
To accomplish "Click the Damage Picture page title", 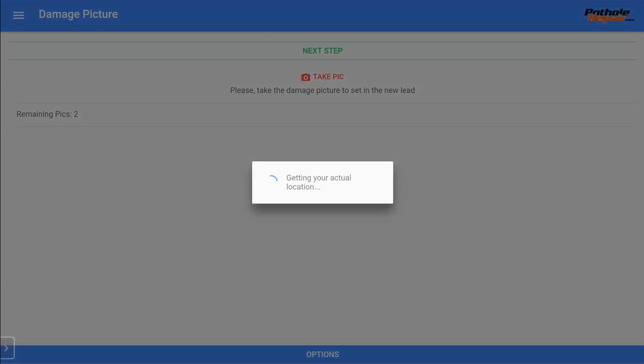I will click(x=78, y=14).
